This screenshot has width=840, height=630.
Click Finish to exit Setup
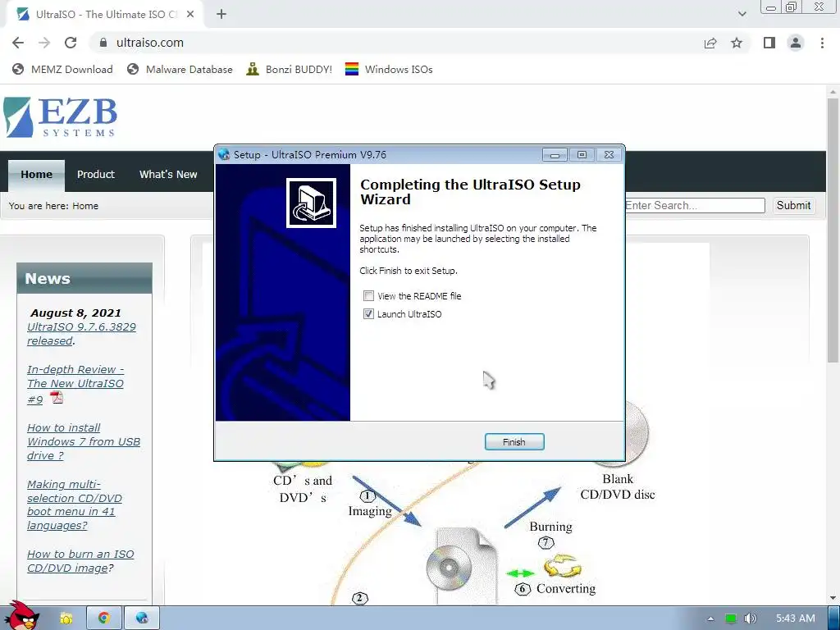[x=514, y=442]
